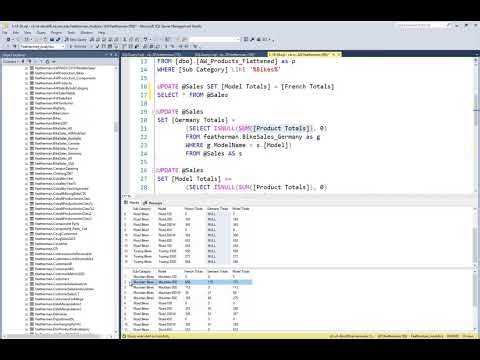Click the Parse checkmark icon beside Execute
Image resolution: width=480 pixels, height=360 pixels.
pos(97,46)
